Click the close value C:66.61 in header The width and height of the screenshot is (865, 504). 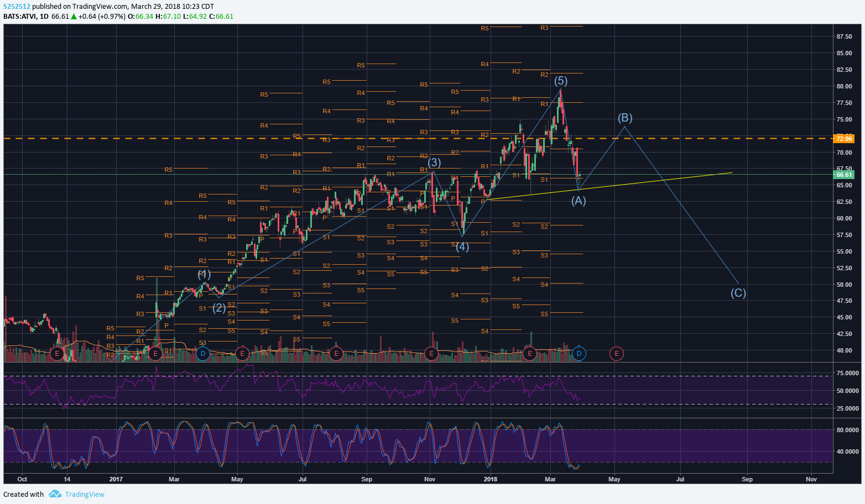(x=221, y=17)
